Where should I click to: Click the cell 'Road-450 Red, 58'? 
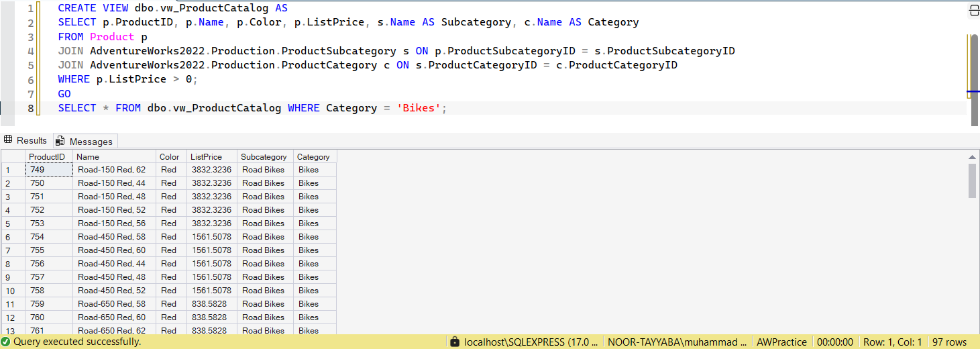(114, 237)
